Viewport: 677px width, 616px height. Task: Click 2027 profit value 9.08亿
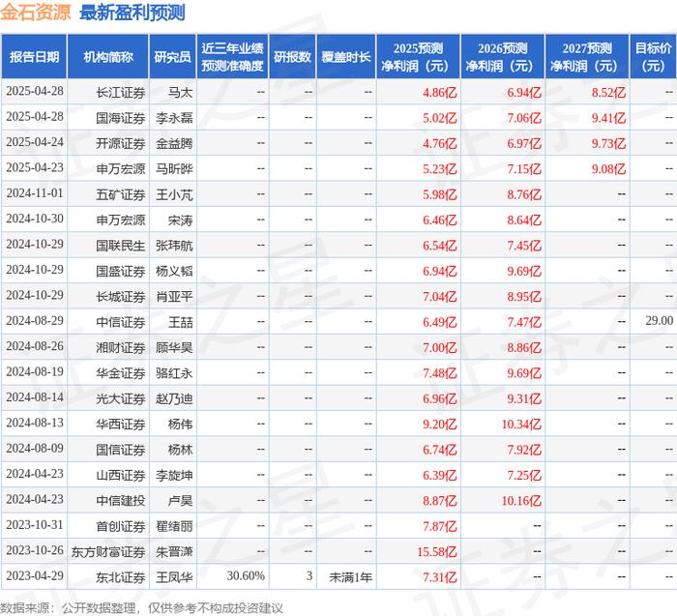click(x=608, y=169)
